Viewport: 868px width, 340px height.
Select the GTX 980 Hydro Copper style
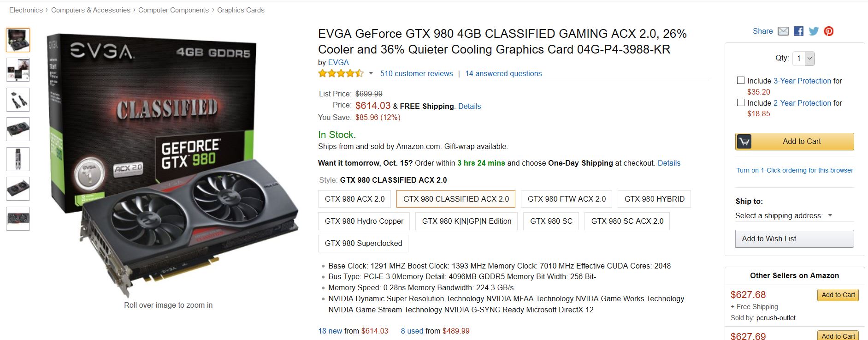click(x=364, y=221)
